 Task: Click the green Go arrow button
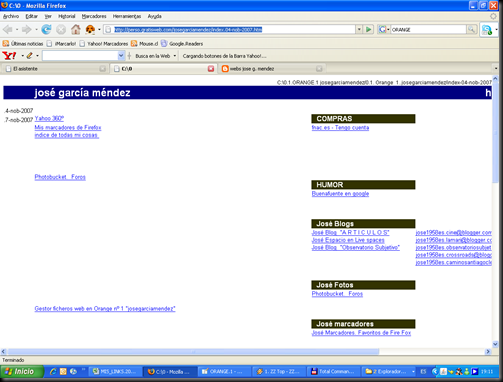[x=368, y=30]
